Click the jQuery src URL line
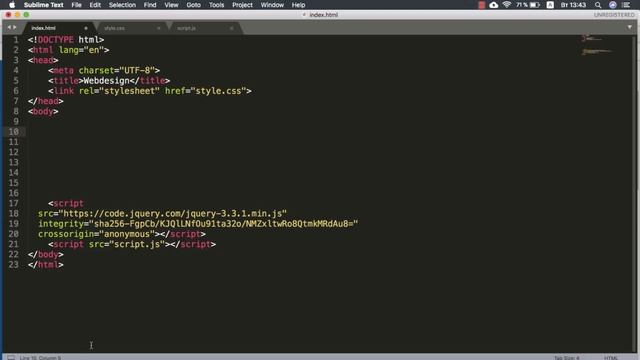 [x=162, y=213]
